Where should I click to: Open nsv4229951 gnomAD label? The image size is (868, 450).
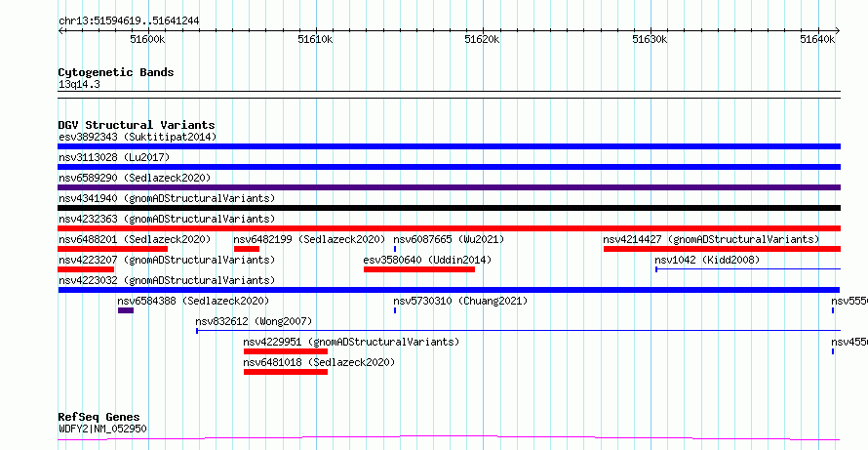point(351,342)
